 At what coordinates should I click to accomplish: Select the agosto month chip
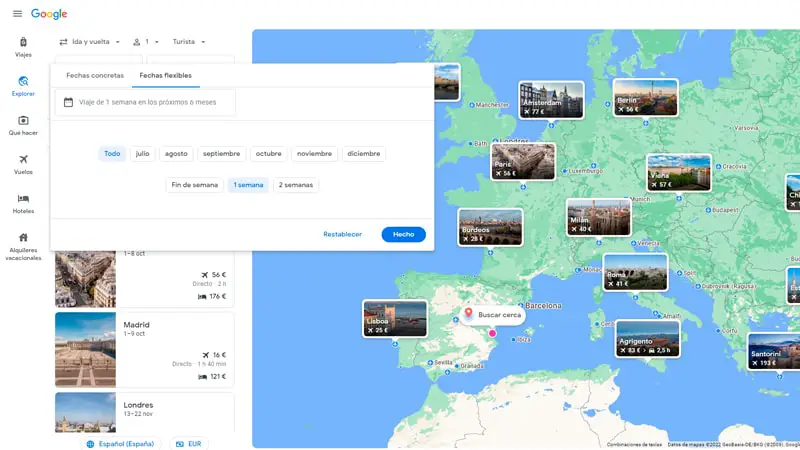coord(176,154)
